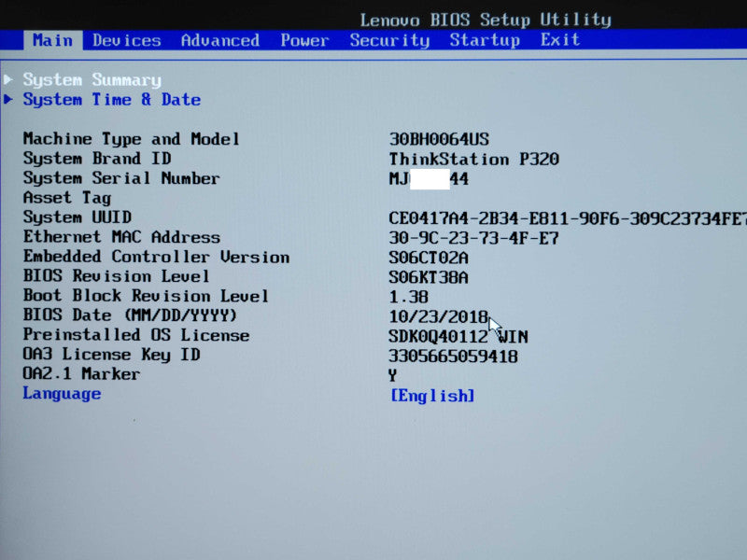Switch to the Startup tab
This screenshot has height=560, width=747.
(485, 40)
